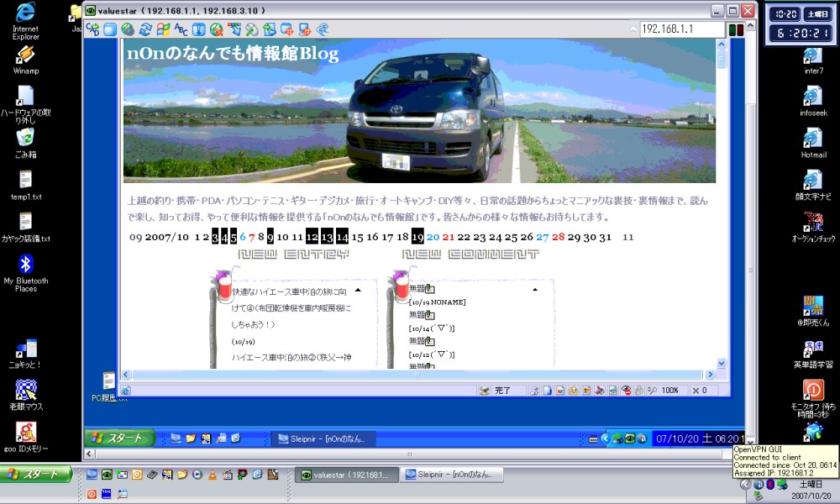Go to previous month 09 link
The image size is (840, 504).
pos(135,237)
